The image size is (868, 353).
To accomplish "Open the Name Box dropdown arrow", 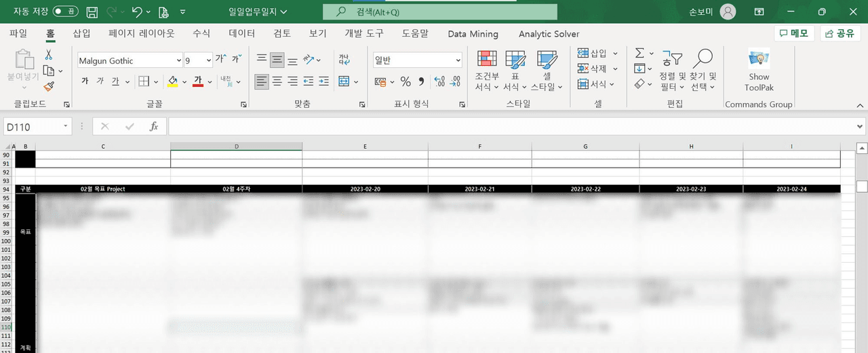I will [x=66, y=127].
